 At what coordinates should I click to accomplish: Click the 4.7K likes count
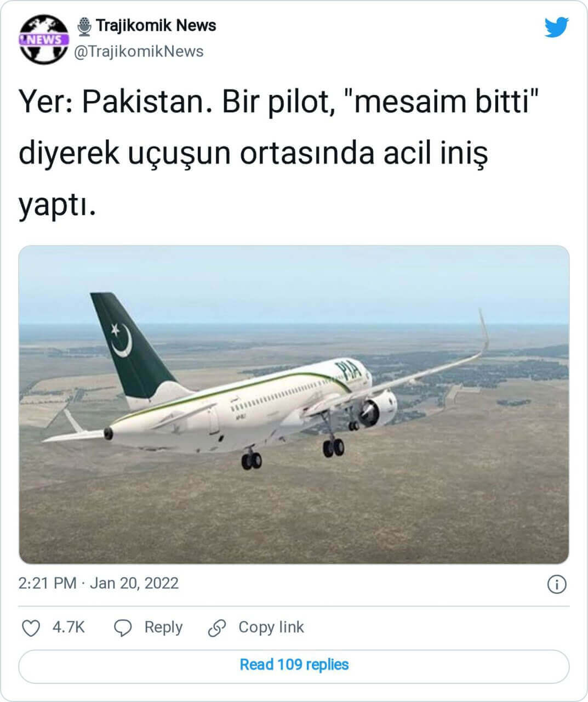click(68, 627)
